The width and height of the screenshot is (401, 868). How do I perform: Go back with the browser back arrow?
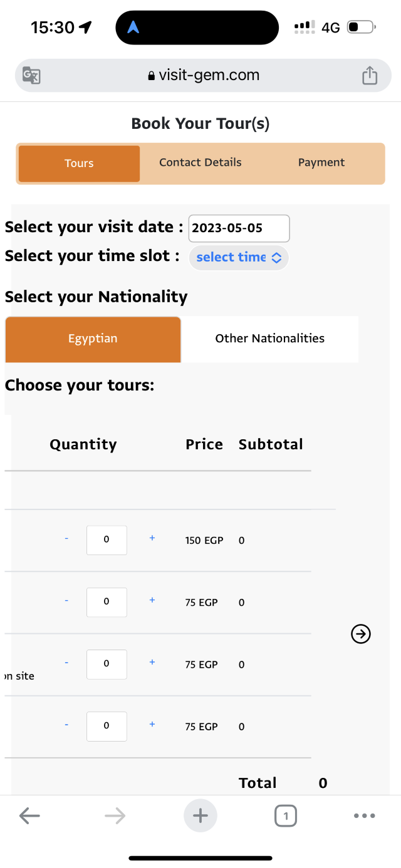click(29, 815)
